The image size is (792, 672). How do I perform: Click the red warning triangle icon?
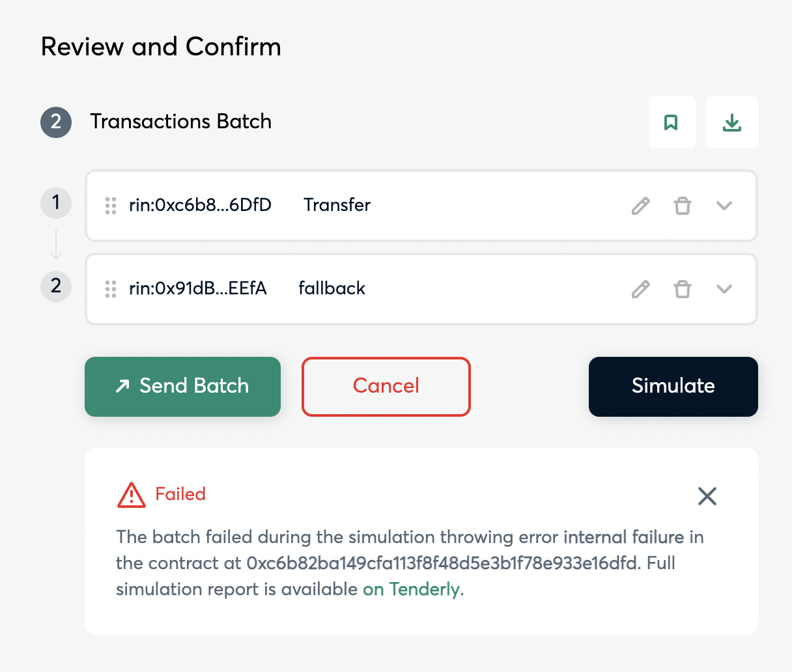pos(130,495)
